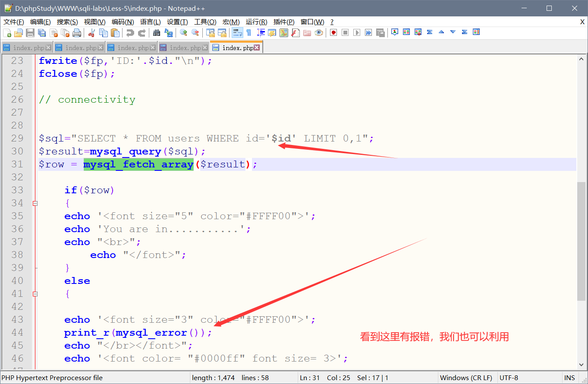Collapse the code block fold marker at line 34
The image size is (588, 384).
coord(35,203)
